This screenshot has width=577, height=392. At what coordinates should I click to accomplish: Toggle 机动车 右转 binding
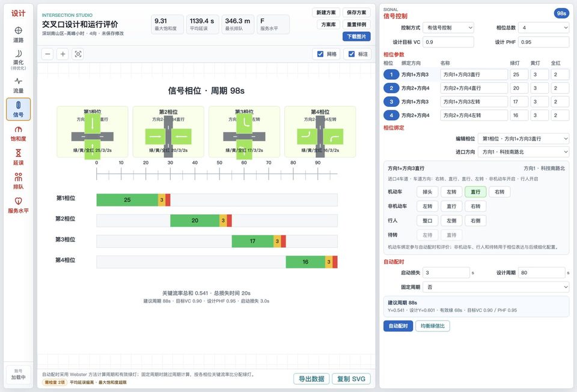[x=499, y=191]
